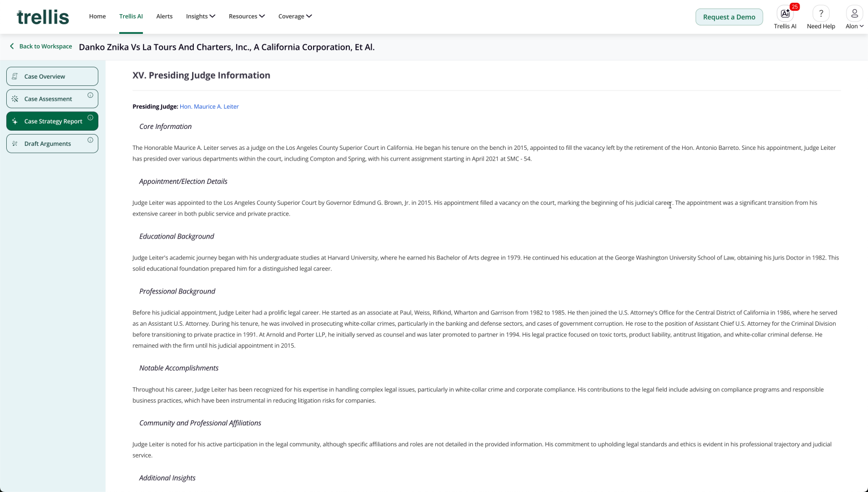Expand the Coverage dropdown

(295, 16)
